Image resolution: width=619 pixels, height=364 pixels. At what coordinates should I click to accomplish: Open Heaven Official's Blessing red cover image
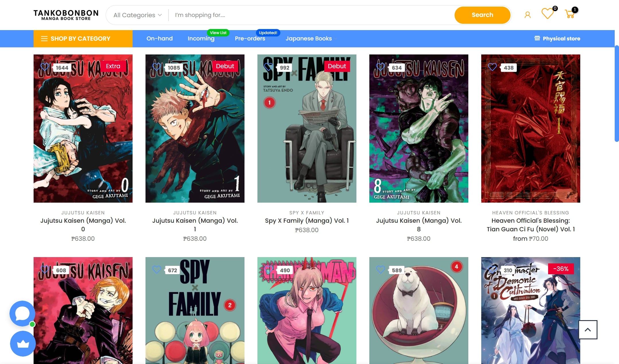point(531,128)
